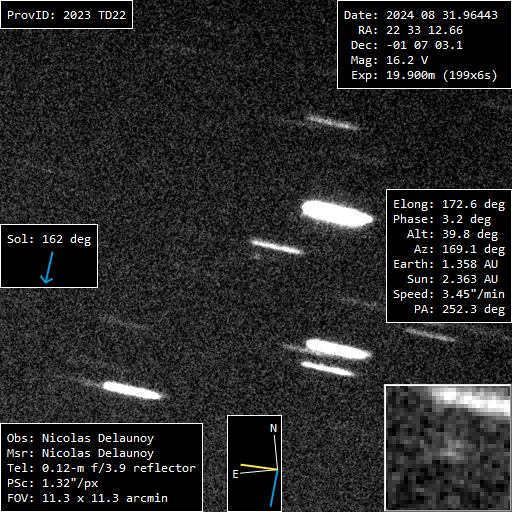
Task: Click the PA 252.3 deg readout
Action: [x=459, y=309]
